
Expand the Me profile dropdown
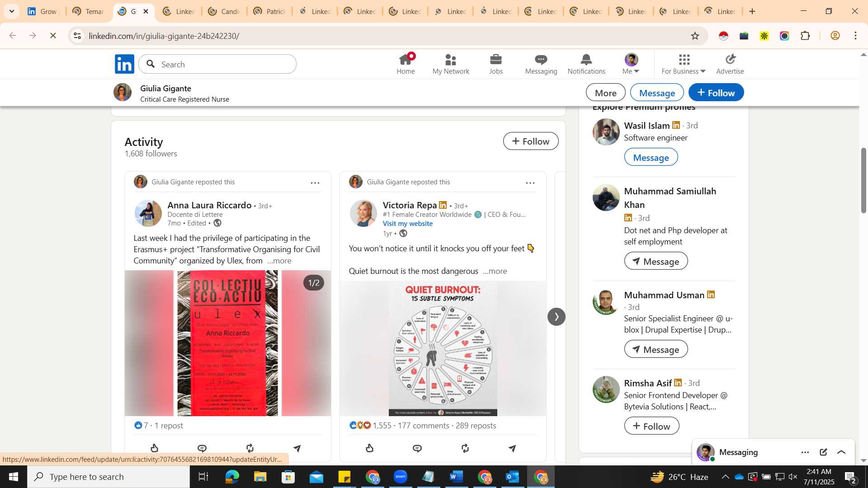631,64
